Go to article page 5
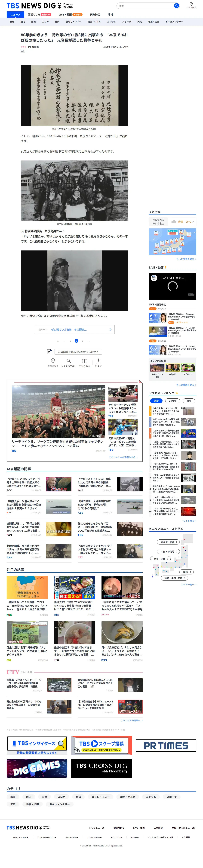This screenshot has width=203, height=868. pyautogui.click(x=70, y=341)
